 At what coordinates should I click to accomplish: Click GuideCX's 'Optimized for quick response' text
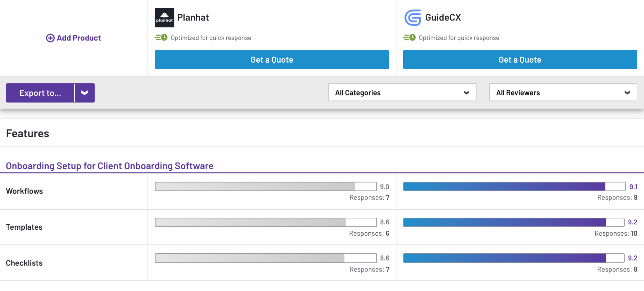[x=459, y=38]
